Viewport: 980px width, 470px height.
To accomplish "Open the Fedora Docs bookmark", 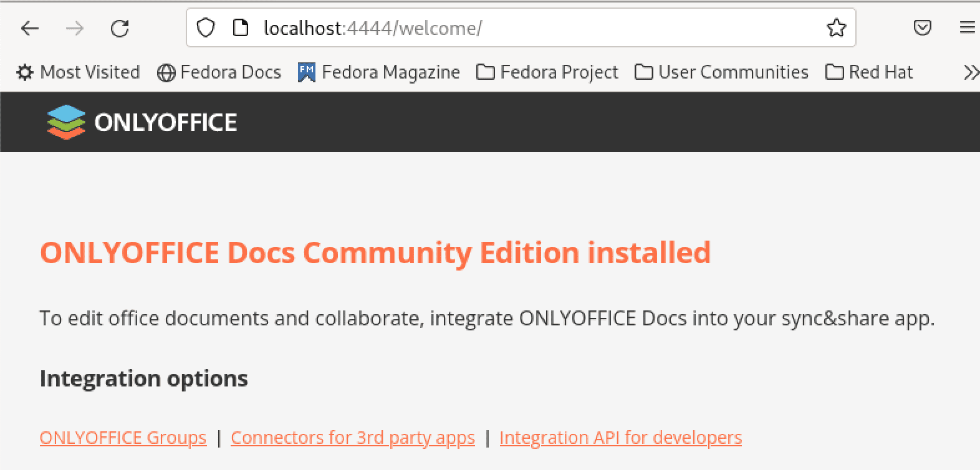I will click(219, 72).
